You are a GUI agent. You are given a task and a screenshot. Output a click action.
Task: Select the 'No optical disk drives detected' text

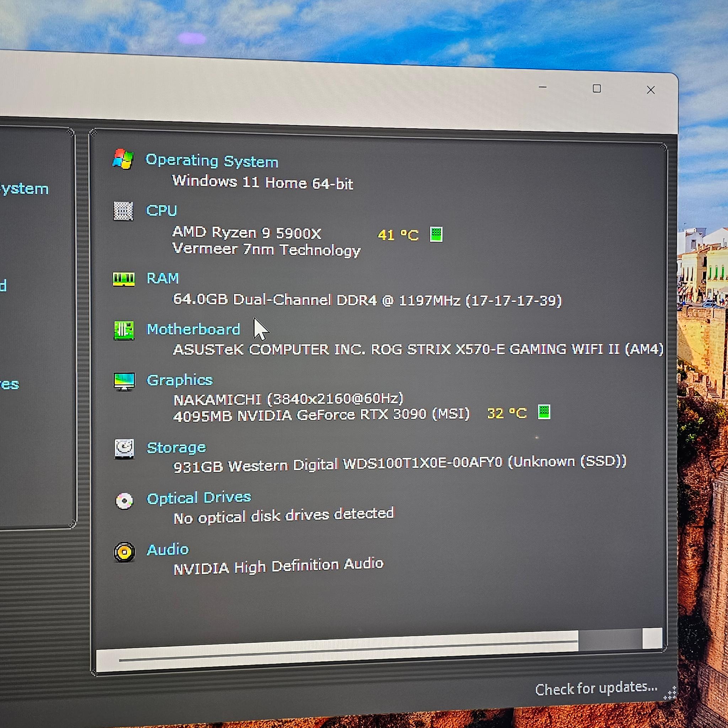[x=284, y=516]
